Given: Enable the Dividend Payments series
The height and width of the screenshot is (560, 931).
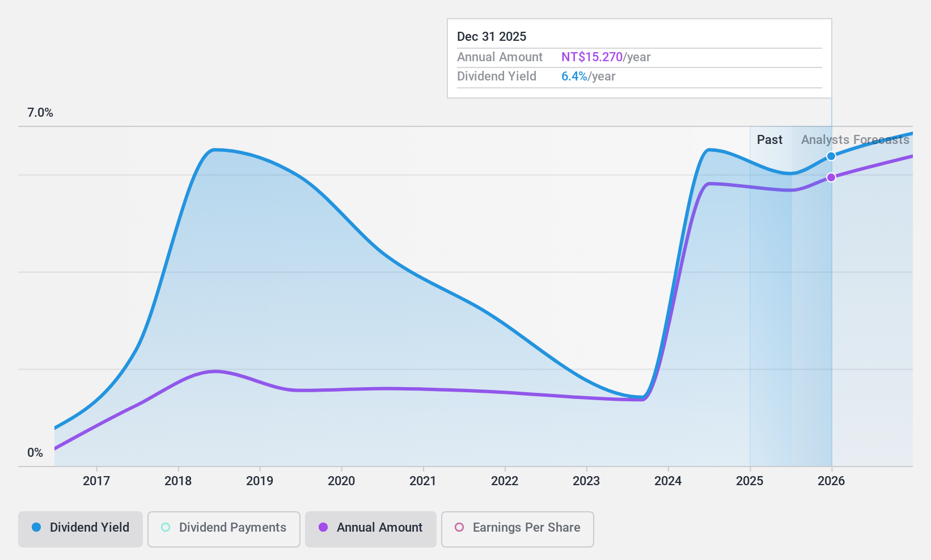Looking at the screenshot, I should 224,529.
